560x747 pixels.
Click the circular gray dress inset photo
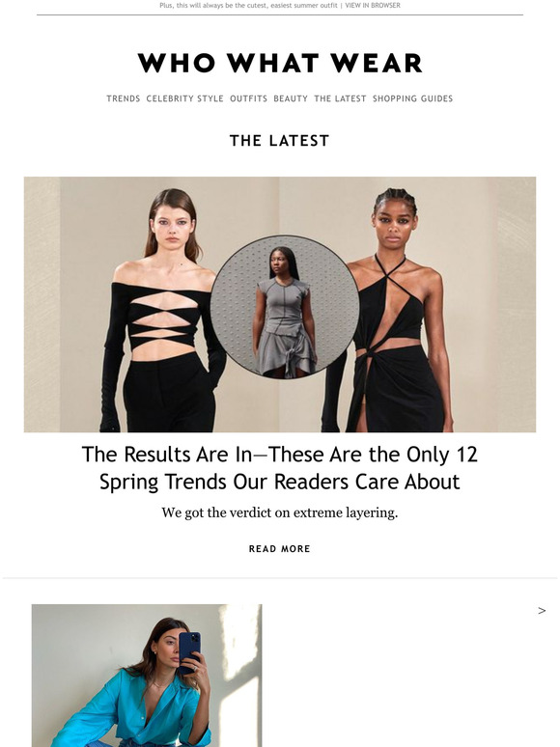pos(285,307)
